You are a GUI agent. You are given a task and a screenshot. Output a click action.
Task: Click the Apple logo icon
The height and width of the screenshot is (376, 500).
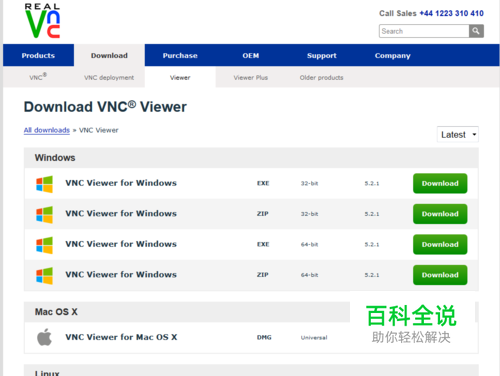[x=44, y=337]
